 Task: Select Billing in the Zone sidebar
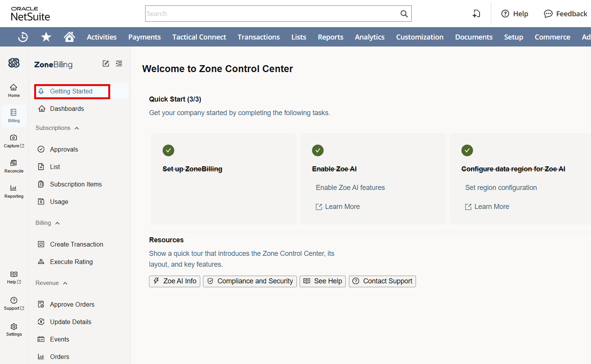[x=14, y=116]
